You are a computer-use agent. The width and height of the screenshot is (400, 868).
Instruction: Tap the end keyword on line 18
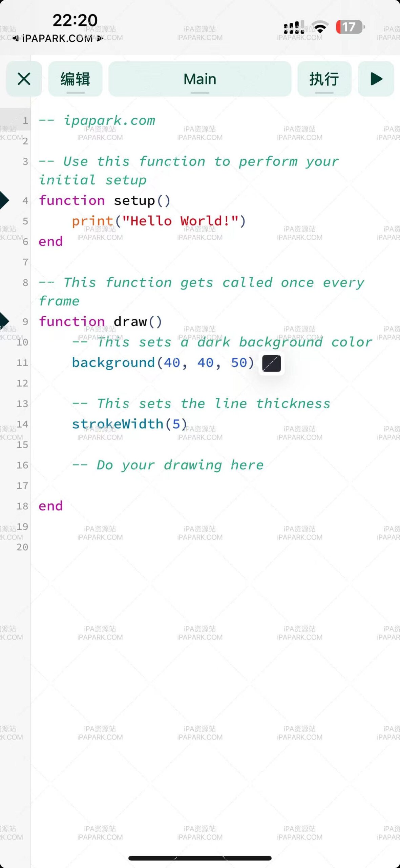[50, 506]
